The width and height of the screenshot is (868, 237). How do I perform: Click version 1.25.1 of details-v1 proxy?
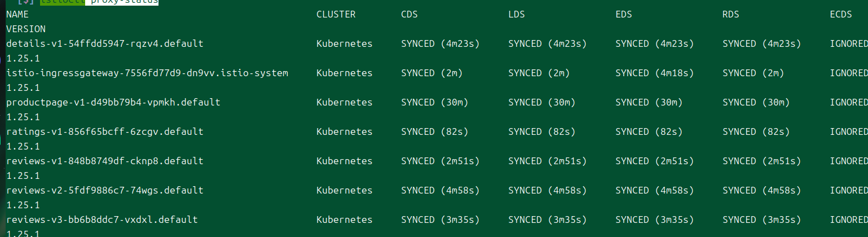(x=23, y=58)
